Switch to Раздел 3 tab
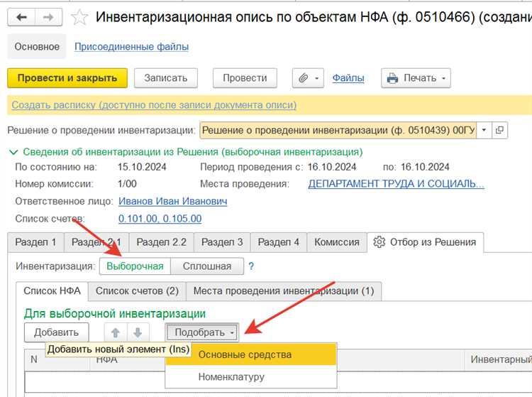Viewport: 532px width, 397px height. point(222,242)
